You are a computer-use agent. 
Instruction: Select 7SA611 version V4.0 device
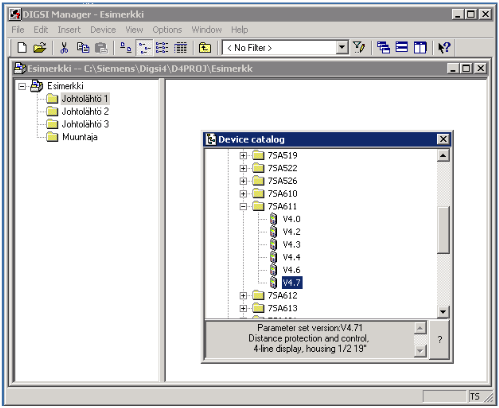tap(292, 219)
